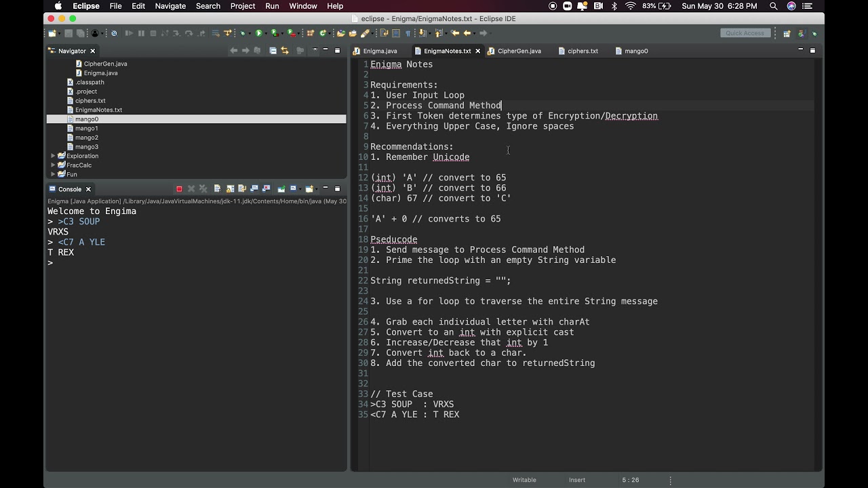Clear the Console output
Image resolution: width=868 pixels, height=488 pixels.
tap(217, 189)
